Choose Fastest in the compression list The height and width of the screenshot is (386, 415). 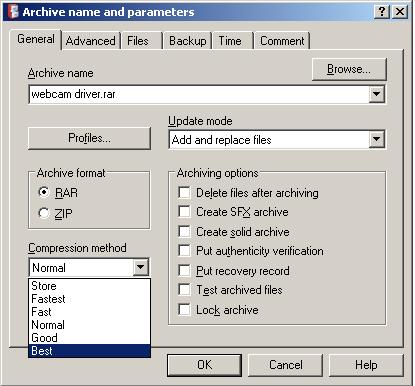(89, 299)
